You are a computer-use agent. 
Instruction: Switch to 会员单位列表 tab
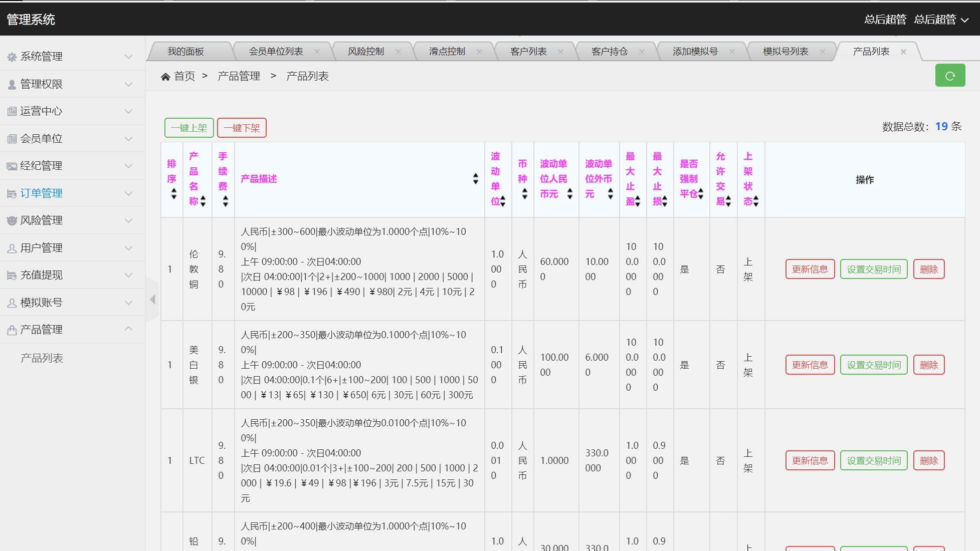pos(276,52)
